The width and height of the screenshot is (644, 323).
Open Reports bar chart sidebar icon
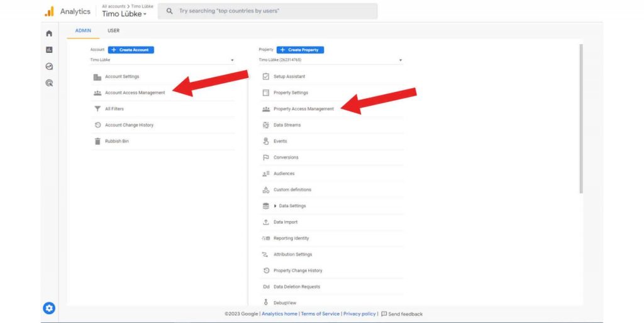pyautogui.click(x=49, y=50)
